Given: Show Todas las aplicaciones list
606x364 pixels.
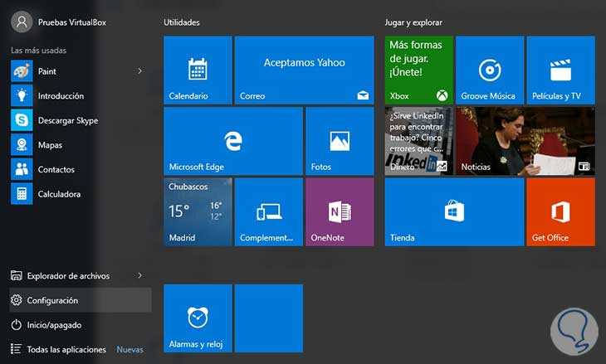Looking at the screenshot, I should (x=66, y=349).
